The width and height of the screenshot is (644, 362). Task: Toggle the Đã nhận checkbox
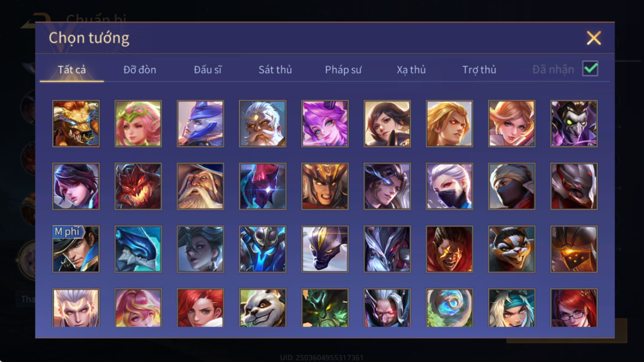tap(590, 69)
